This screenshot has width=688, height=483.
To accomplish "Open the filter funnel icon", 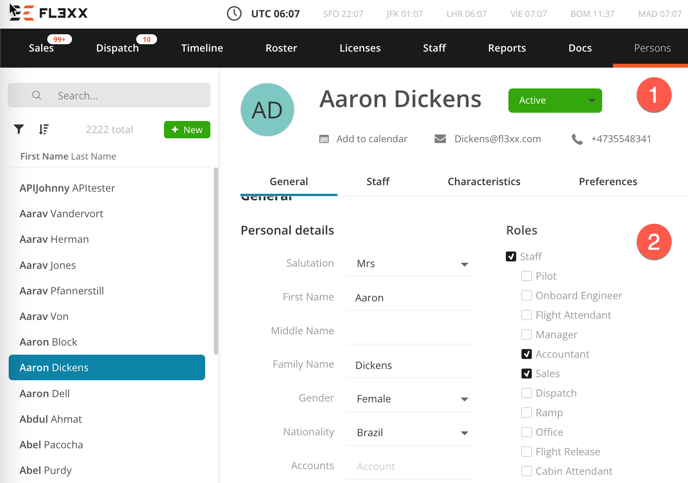I will pos(18,129).
